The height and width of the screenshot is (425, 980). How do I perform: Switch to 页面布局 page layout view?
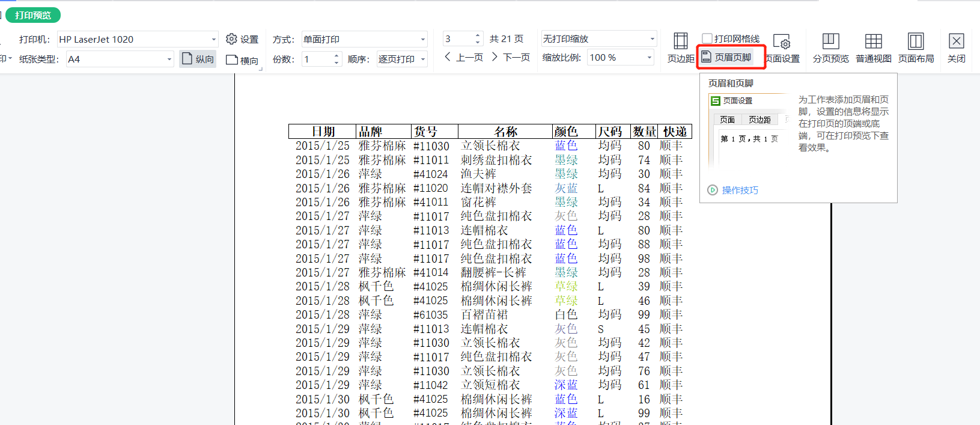click(x=916, y=48)
